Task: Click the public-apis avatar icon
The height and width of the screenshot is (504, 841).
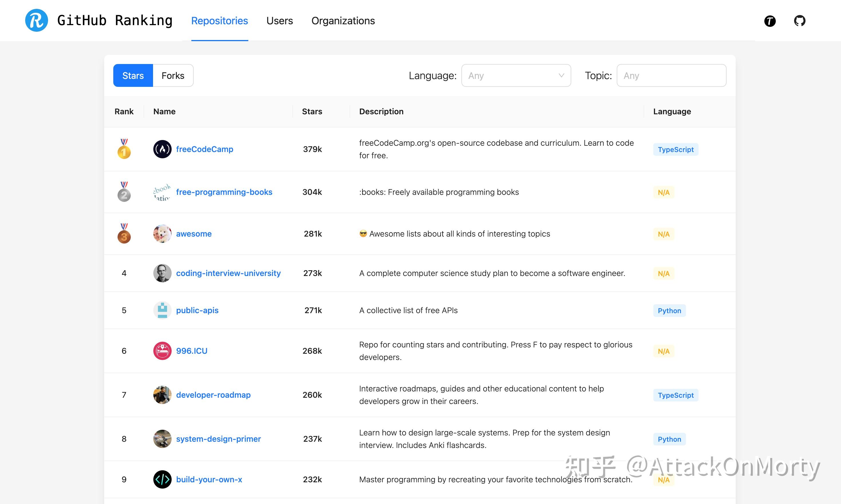Action: coord(162,310)
